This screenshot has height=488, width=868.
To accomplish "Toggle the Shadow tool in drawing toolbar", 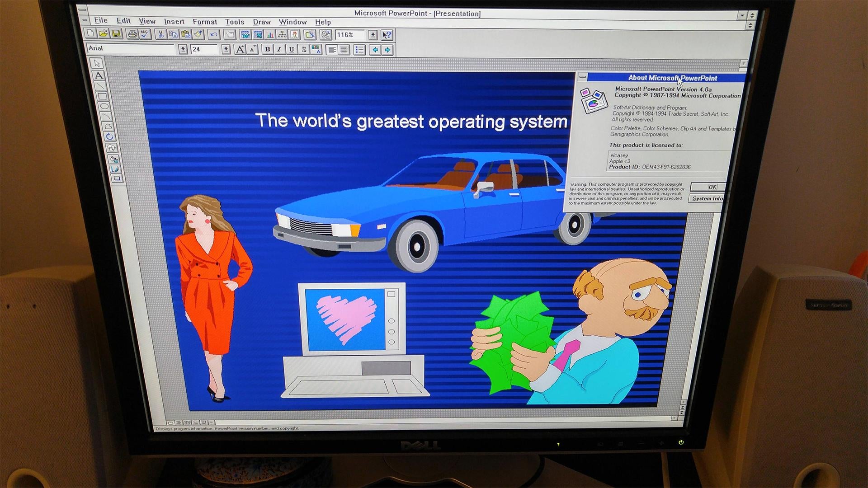I will click(117, 178).
